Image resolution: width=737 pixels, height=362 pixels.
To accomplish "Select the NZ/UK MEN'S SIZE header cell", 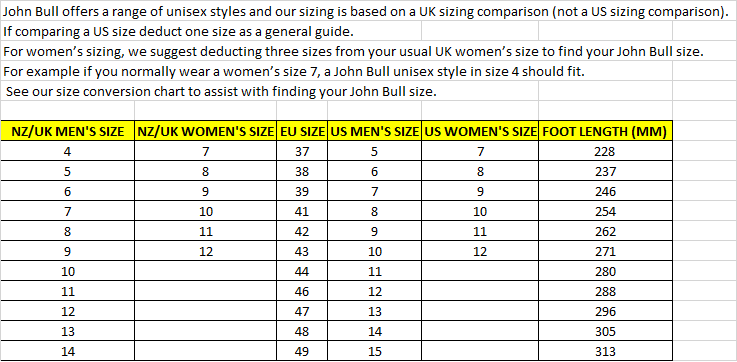I will point(68,132).
